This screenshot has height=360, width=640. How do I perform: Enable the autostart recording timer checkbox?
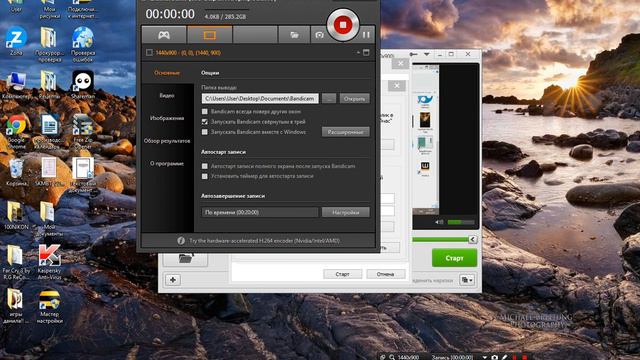(x=204, y=176)
